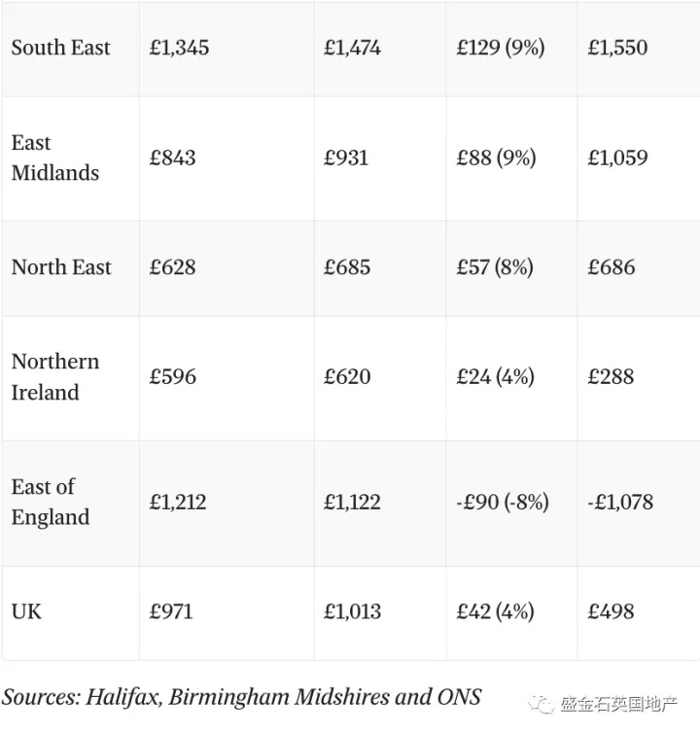Click the £1,550 cell

(x=617, y=48)
